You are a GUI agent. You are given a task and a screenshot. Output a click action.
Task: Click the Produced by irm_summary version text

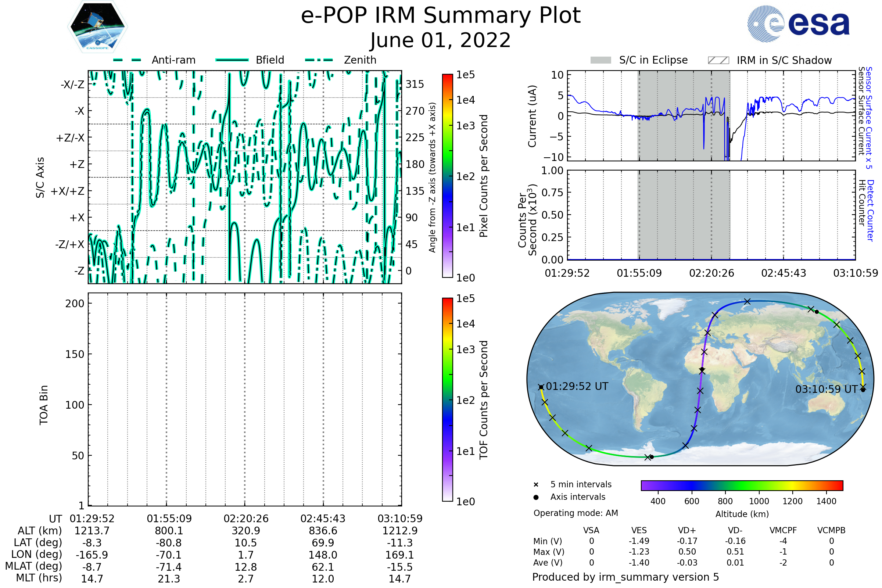[x=625, y=577]
